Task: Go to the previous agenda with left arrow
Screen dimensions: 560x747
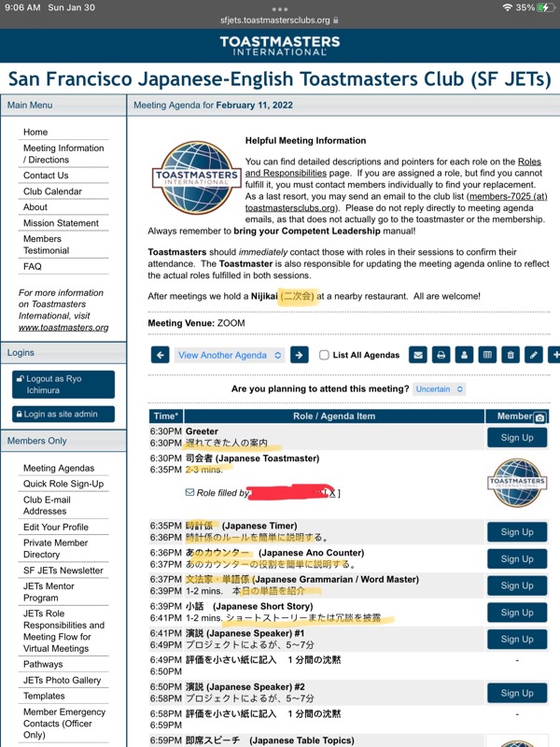Action: click(160, 355)
